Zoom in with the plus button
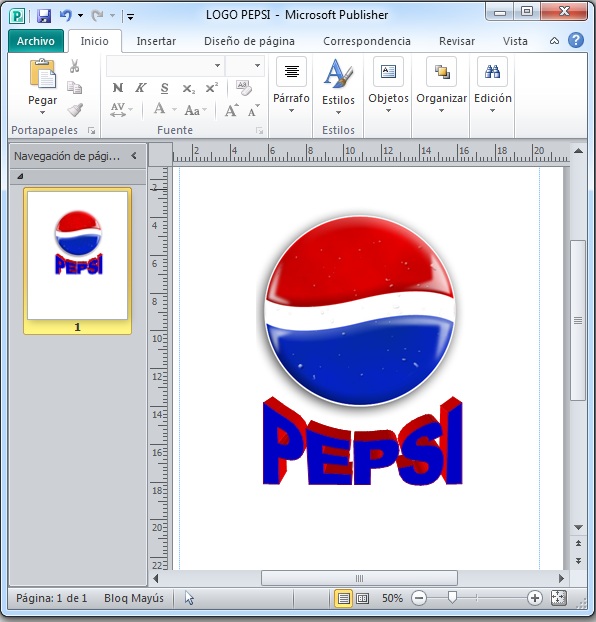The width and height of the screenshot is (596, 622). point(534,598)
